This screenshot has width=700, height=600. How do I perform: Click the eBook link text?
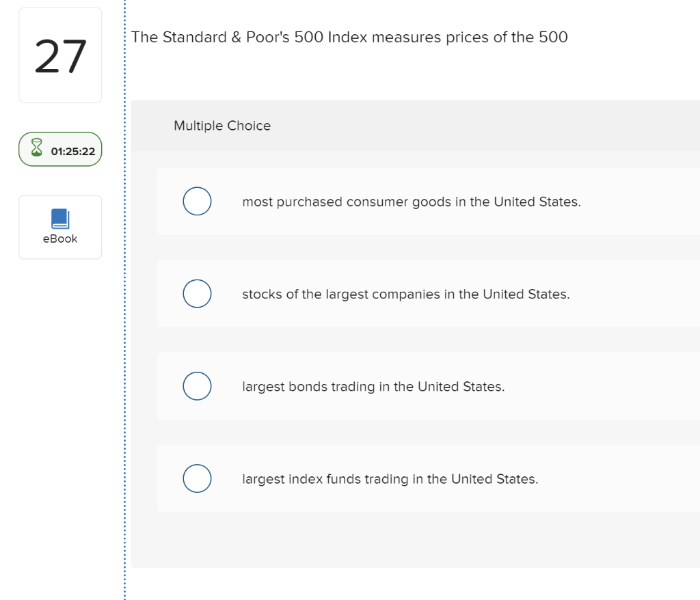[60, 238]
